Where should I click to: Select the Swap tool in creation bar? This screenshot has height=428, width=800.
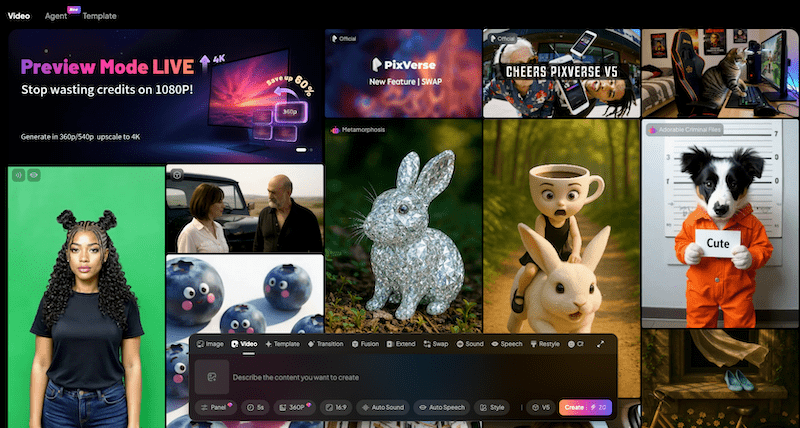point(435,343)
